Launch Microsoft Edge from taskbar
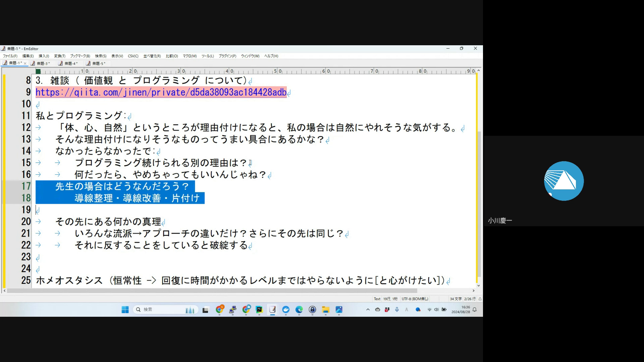Viewport: 644px width, 362px height. (x=299, y=310)
